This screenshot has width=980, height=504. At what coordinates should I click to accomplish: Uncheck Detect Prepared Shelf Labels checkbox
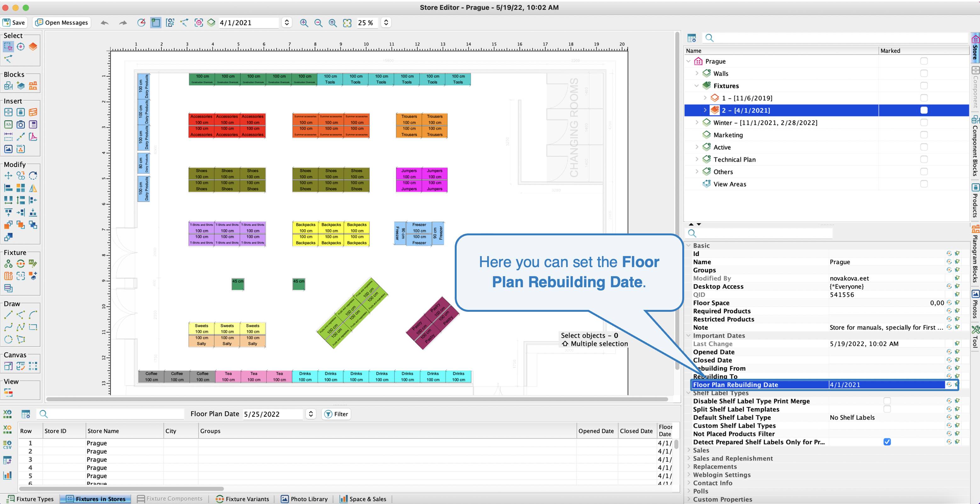pyautogui.click(x=887, y=442)
